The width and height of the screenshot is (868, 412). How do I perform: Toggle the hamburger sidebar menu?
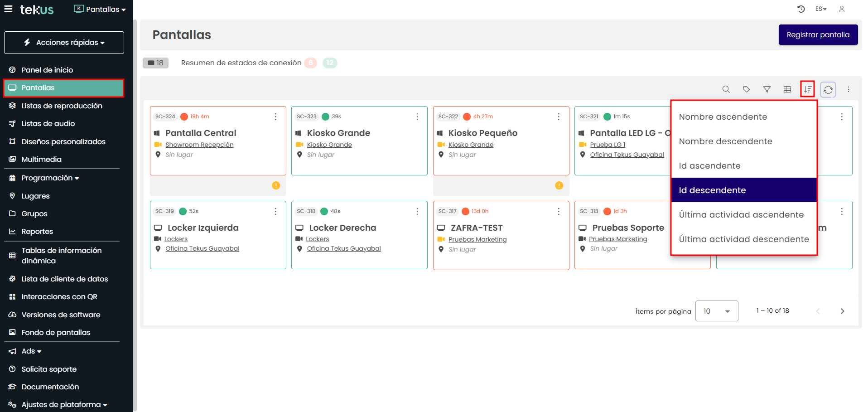(x=8, y=9)
